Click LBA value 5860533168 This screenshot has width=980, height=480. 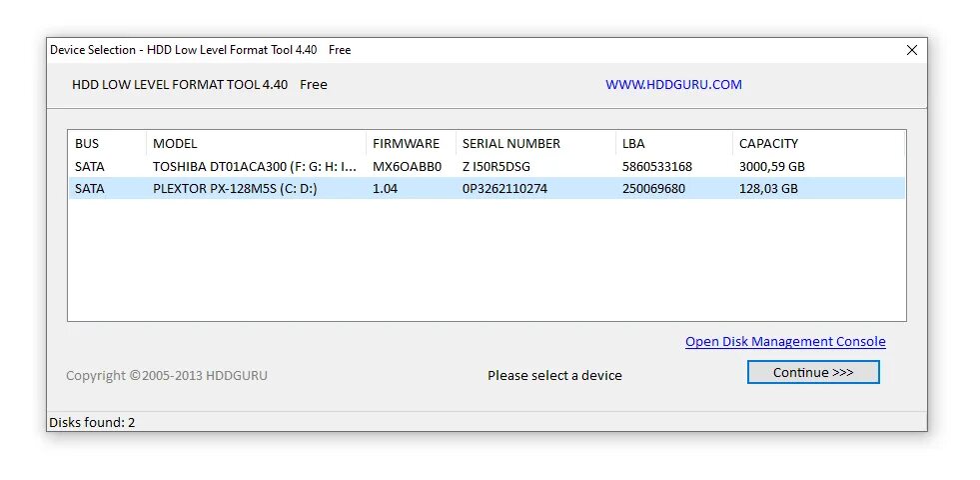[x=657, y=167]
